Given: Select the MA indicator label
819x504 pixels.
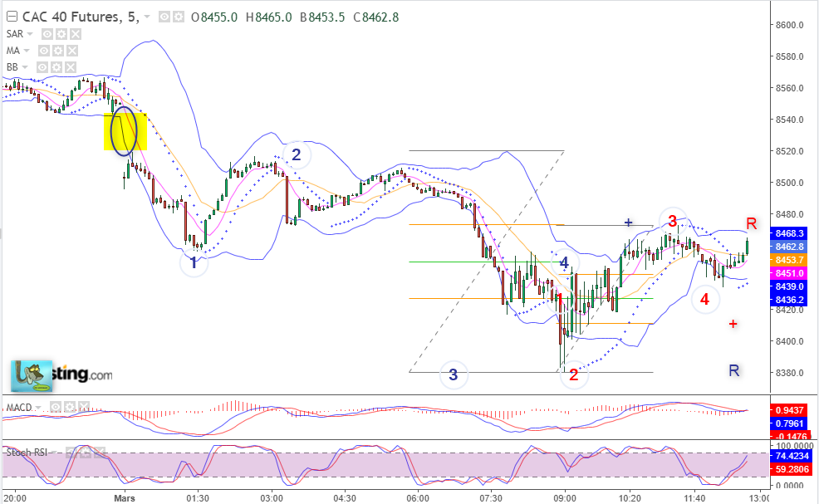Looking at the screenshot, I should click(x=13, y=51).
